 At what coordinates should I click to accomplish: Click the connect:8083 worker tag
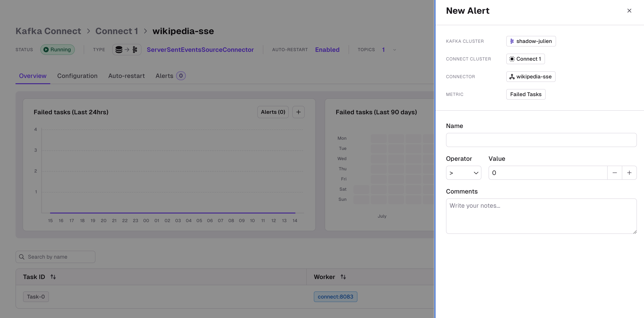[335, 297]
